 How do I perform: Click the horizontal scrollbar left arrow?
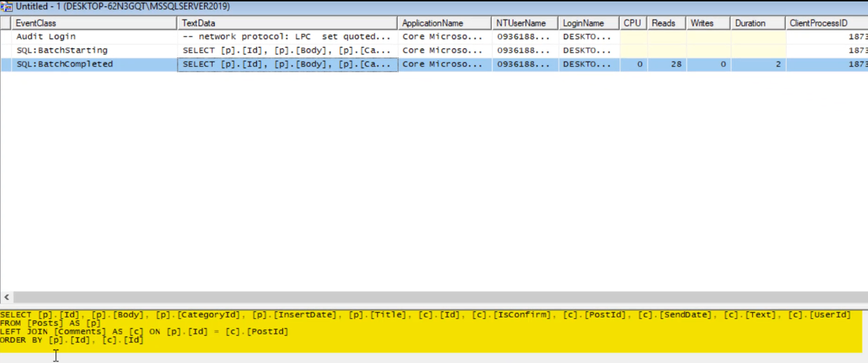[6, 297]
